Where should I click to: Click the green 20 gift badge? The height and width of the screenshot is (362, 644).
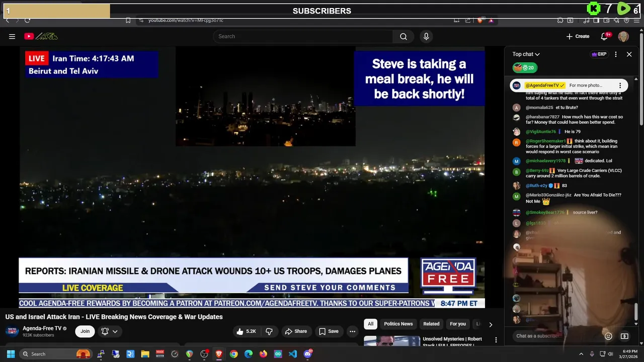click(x=525, y=68)
